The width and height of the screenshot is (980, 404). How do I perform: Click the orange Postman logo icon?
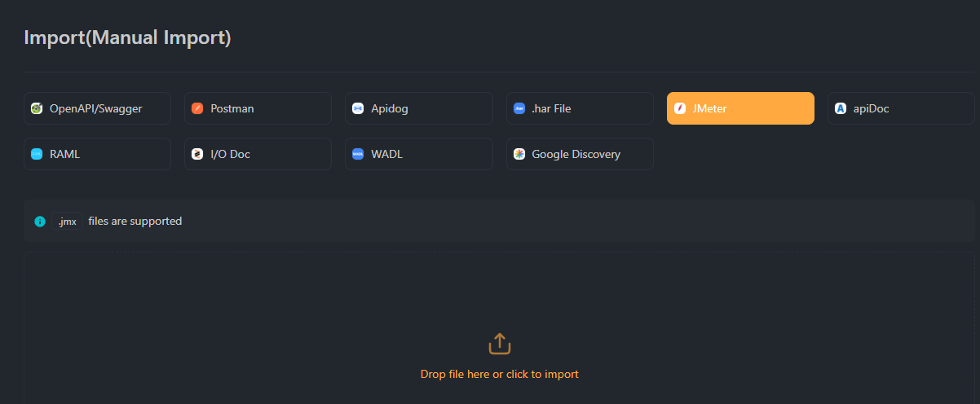197,108
